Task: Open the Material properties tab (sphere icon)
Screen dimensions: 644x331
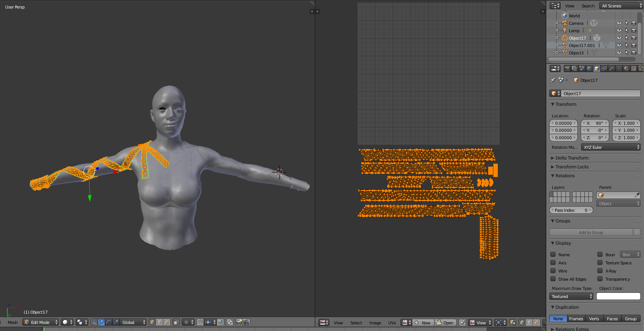Action: click(x=626, y=68)
